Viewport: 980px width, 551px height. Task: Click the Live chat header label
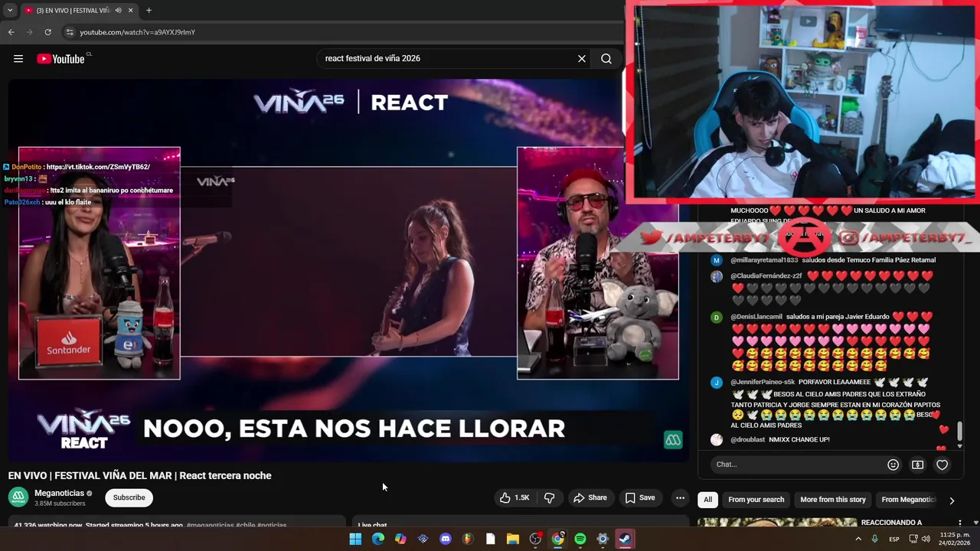[372, 525]
